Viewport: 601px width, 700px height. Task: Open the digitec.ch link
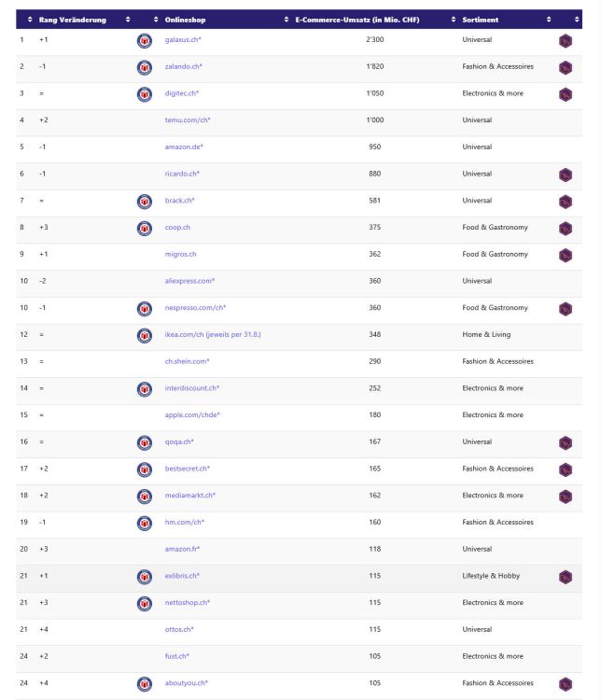click(182, 93)
